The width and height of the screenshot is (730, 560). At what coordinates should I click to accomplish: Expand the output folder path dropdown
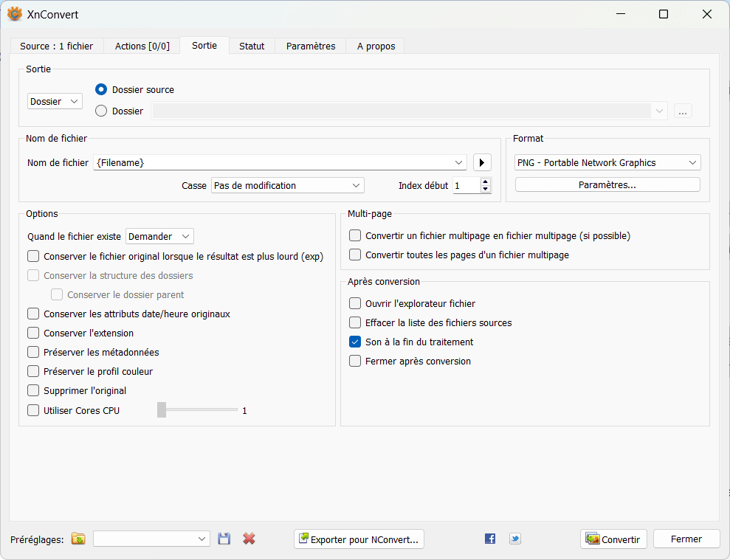[659, 111]
